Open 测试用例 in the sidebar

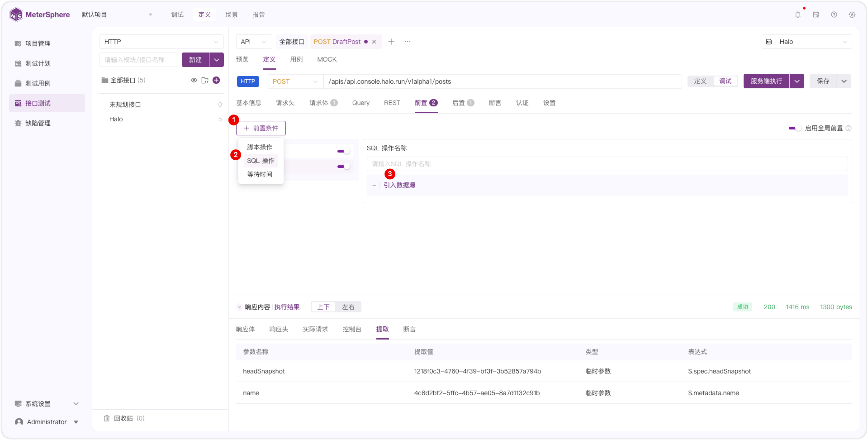point(38,83)
